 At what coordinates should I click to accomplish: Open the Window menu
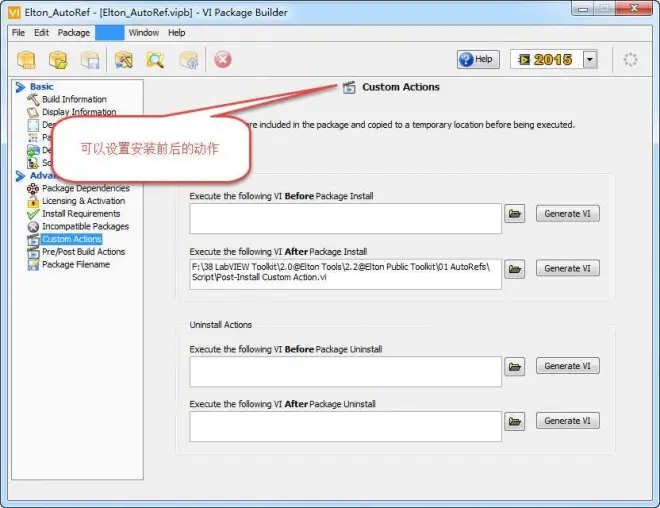[144, 32]
